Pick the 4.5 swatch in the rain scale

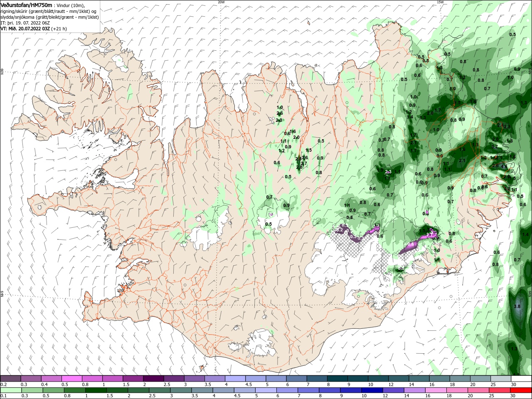click(245, 390)
